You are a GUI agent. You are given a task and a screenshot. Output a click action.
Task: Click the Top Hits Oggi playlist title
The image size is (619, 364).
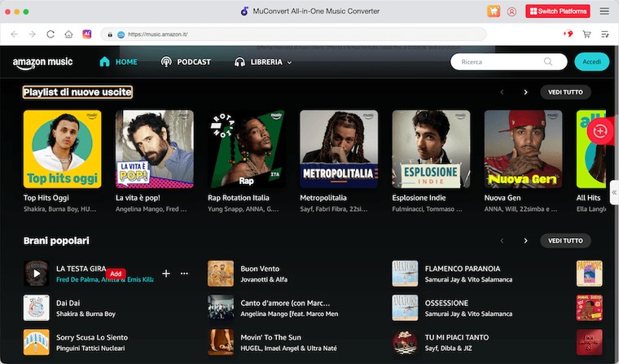point(46,198)
